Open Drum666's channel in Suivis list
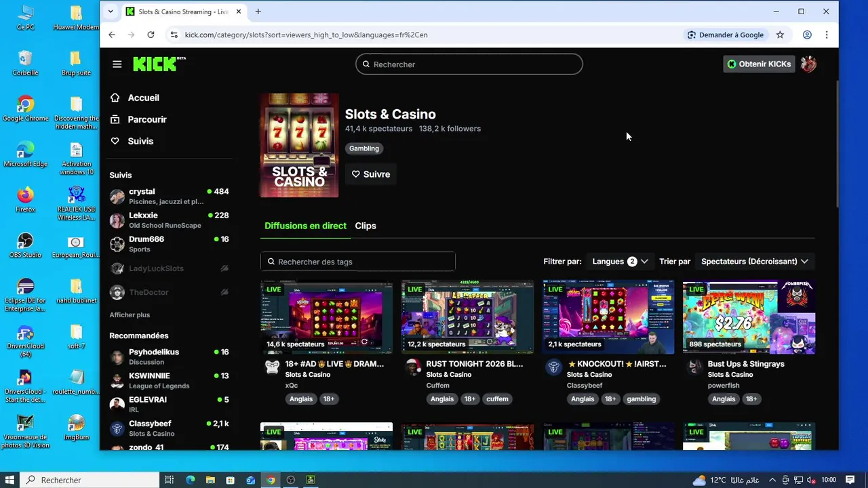This screenshot has width=868, height=488. (x=170, y=244)
